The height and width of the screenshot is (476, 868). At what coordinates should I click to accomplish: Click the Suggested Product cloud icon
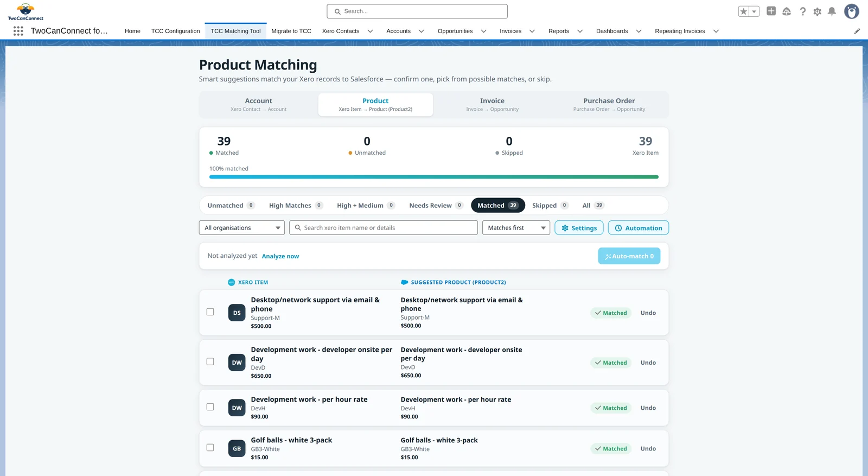click(404, 282)
